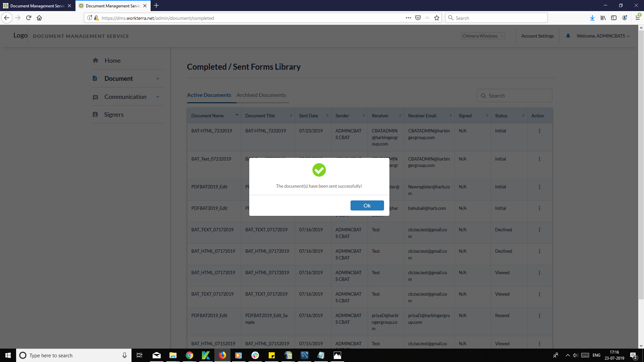Expand the Document menu chevron
This screenshot has height=362, width=644.
[158, 78]
